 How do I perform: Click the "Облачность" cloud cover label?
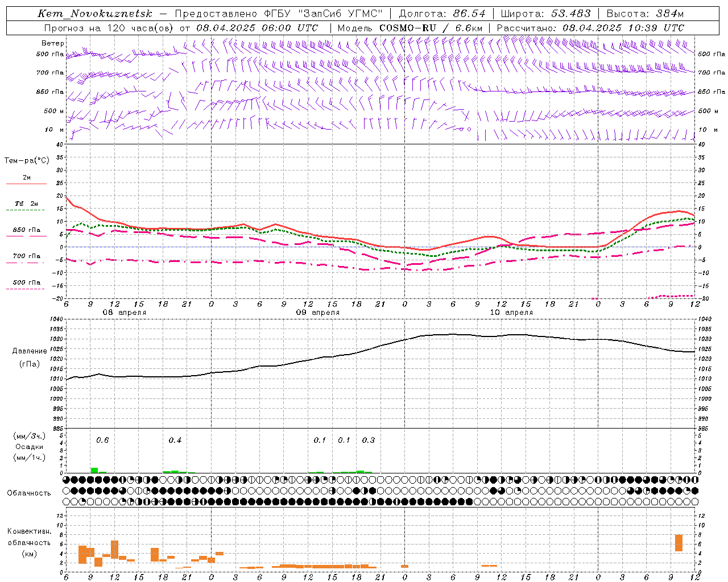(x=29, y=493)
